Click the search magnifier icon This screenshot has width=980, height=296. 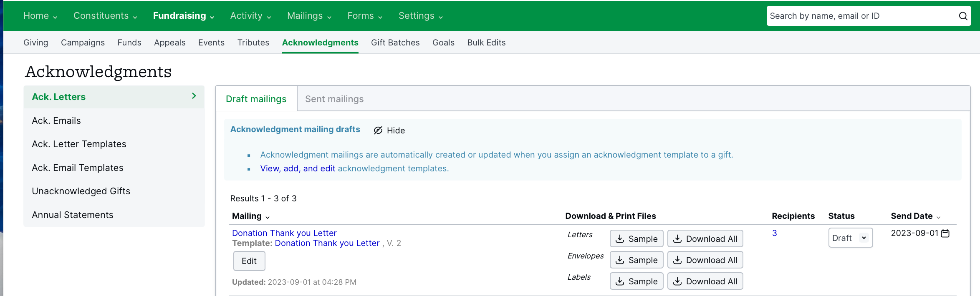(963, 16)
